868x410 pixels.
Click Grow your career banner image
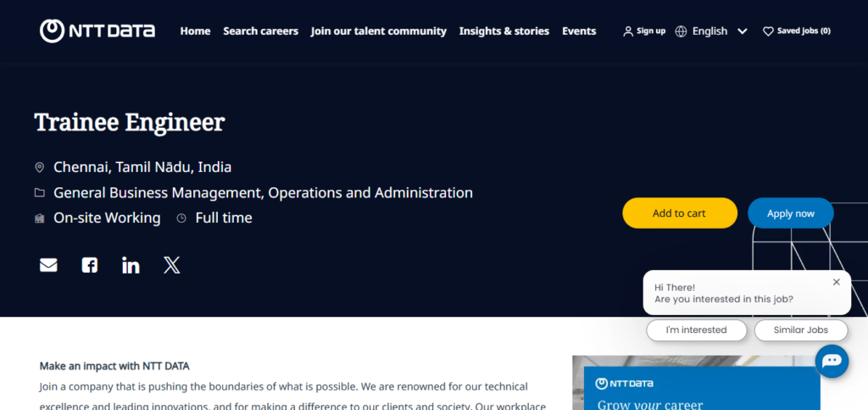click(697, 383)
